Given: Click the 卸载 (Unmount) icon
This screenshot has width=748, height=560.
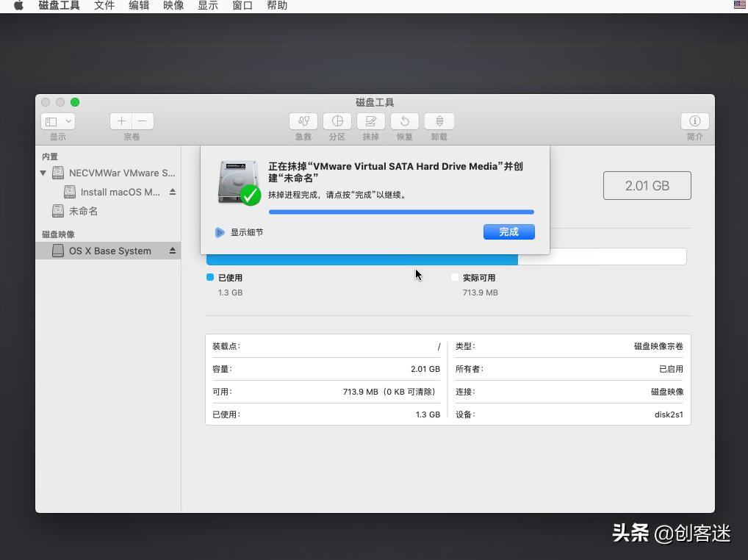Looking at the screenshot, I should click(x=439, y=121).
